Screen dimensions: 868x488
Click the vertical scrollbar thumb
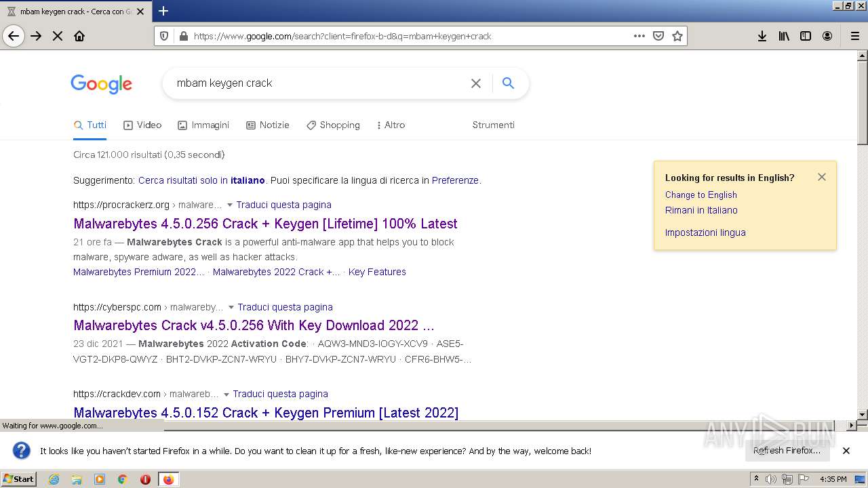[862, 103]
